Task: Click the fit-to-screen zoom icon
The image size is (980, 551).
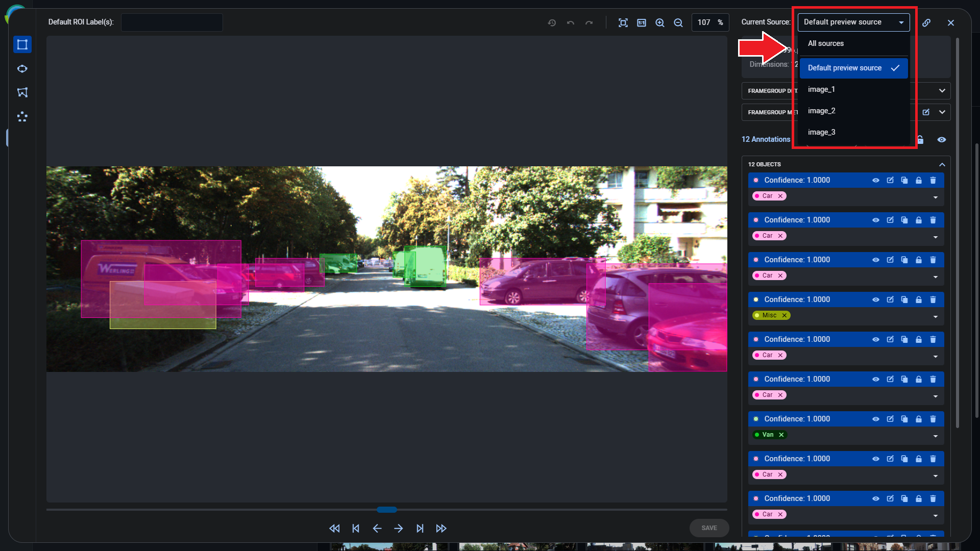Action: click(622, 22)
